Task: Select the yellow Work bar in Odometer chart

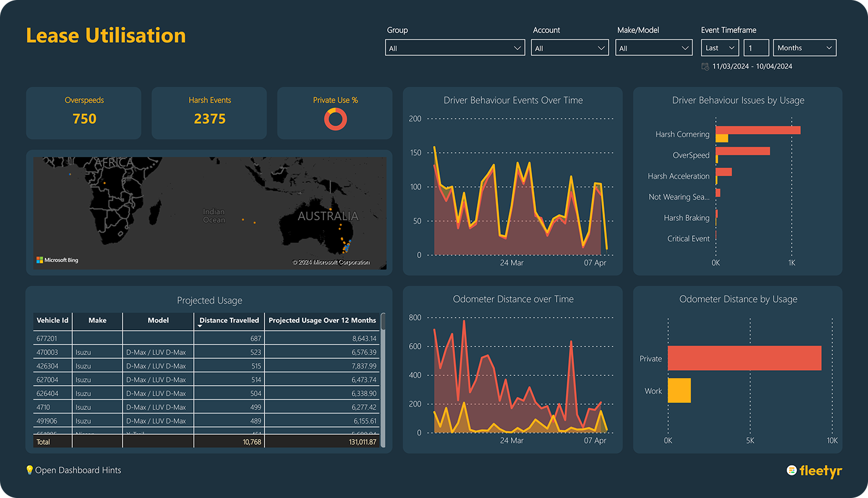Action: click(x=679, y=390)
